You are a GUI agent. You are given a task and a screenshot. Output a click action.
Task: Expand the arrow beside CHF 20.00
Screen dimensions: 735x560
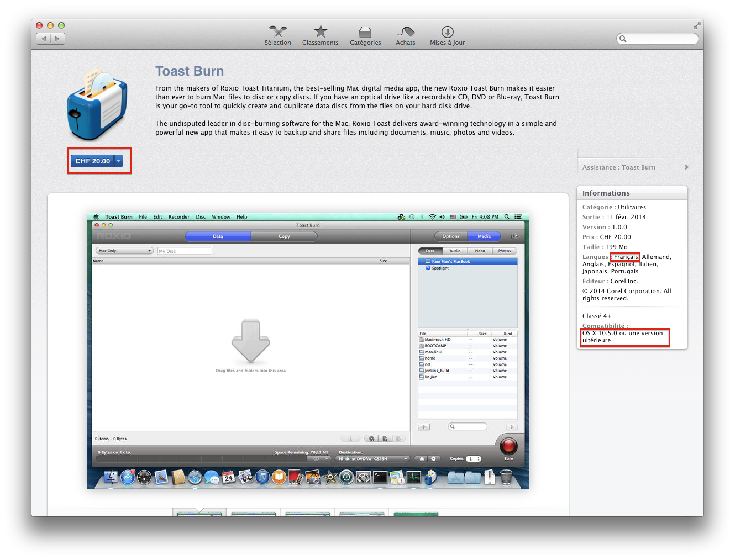pos(119,161)
